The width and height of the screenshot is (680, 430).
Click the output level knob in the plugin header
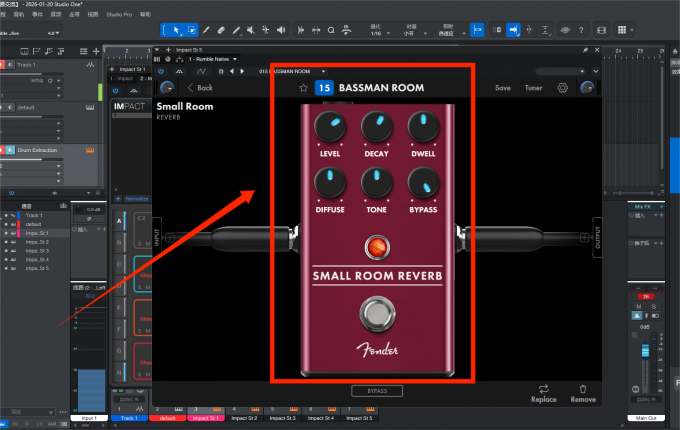pos(587,88)
